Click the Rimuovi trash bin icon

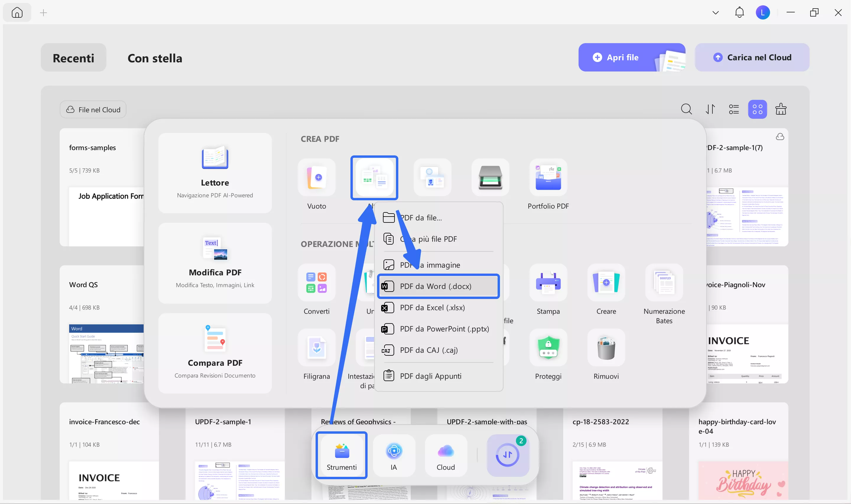click(606, 348)
